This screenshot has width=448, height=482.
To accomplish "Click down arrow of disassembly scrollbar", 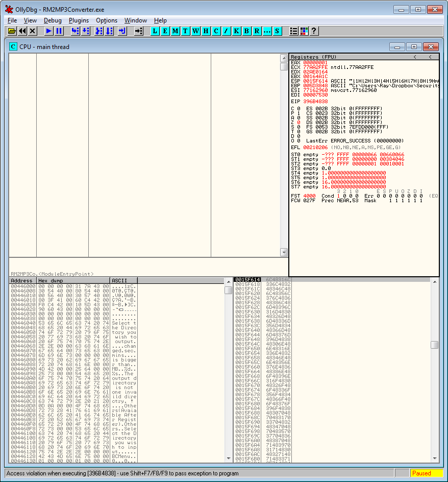I will coord(284,252).
